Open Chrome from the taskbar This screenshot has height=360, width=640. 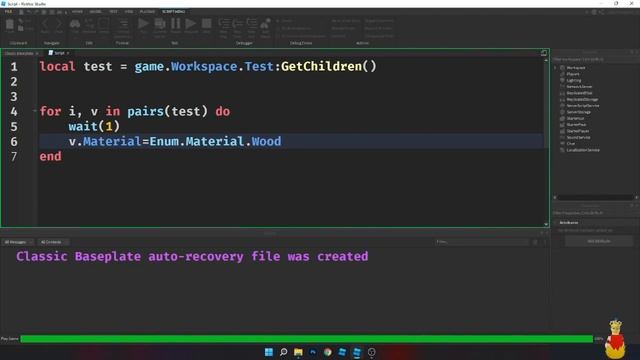tap(327, 352)
